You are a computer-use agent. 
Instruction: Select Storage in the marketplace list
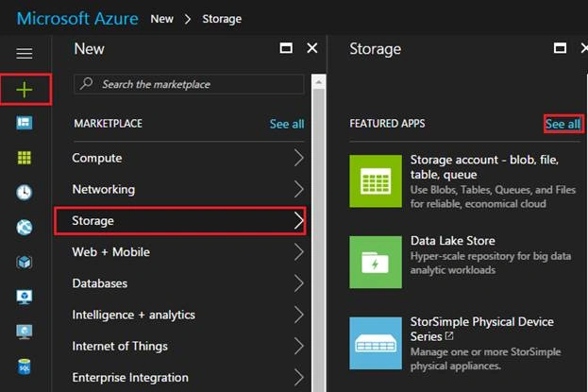180,221
